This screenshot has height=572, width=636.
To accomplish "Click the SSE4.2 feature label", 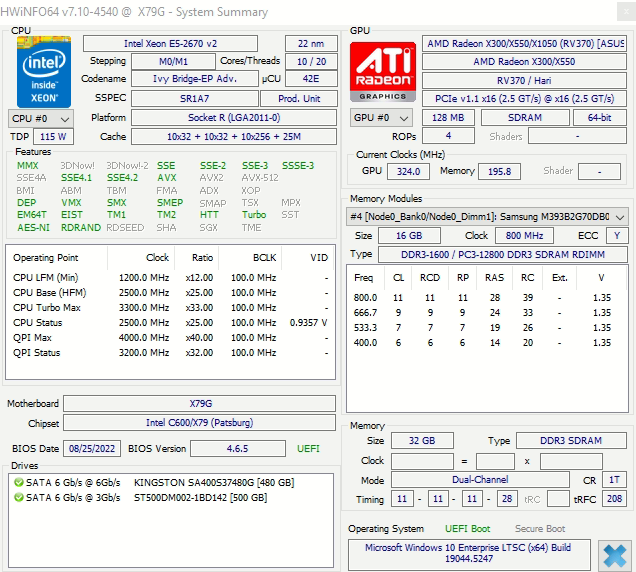I will pyautogui.click(x=122, y=178).
